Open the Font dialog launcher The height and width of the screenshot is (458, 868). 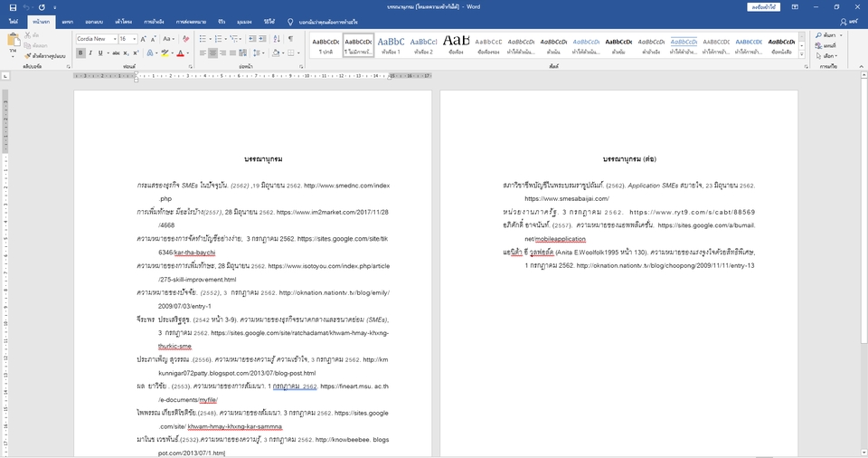191,67
